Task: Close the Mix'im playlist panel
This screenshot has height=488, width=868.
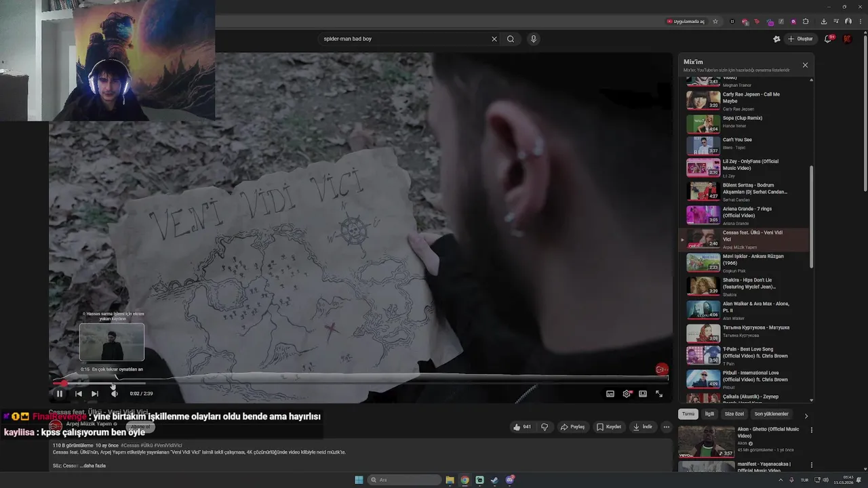Action: click(805, 65)
